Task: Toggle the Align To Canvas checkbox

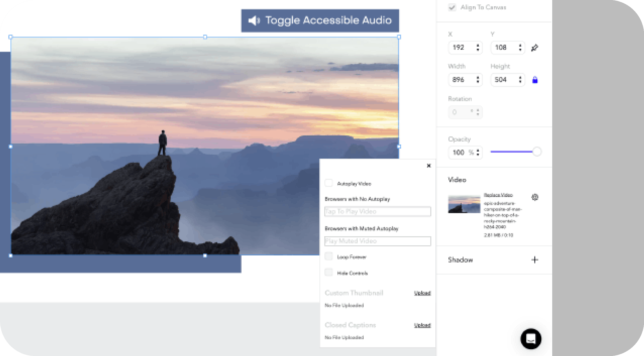Action: (452, 8)
